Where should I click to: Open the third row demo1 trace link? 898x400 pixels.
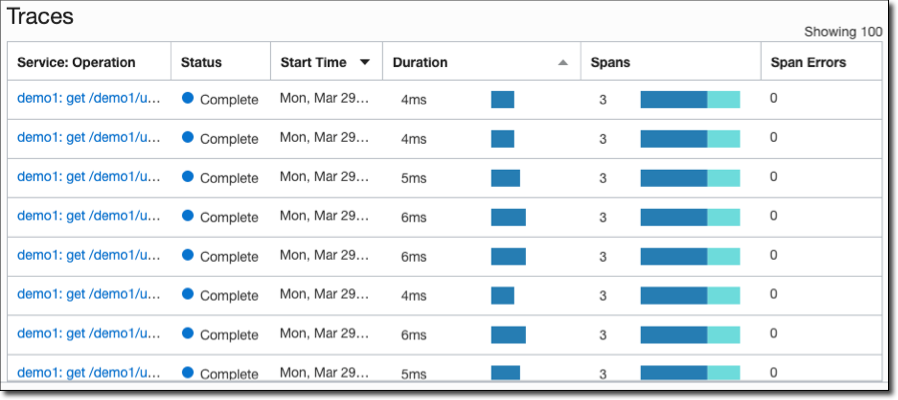(x=89, y=177)
